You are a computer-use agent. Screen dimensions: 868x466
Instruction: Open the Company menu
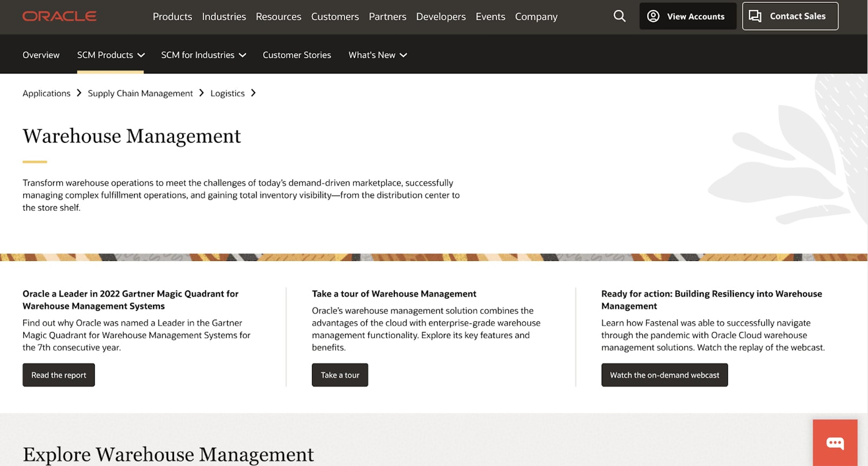click(536, 16)
